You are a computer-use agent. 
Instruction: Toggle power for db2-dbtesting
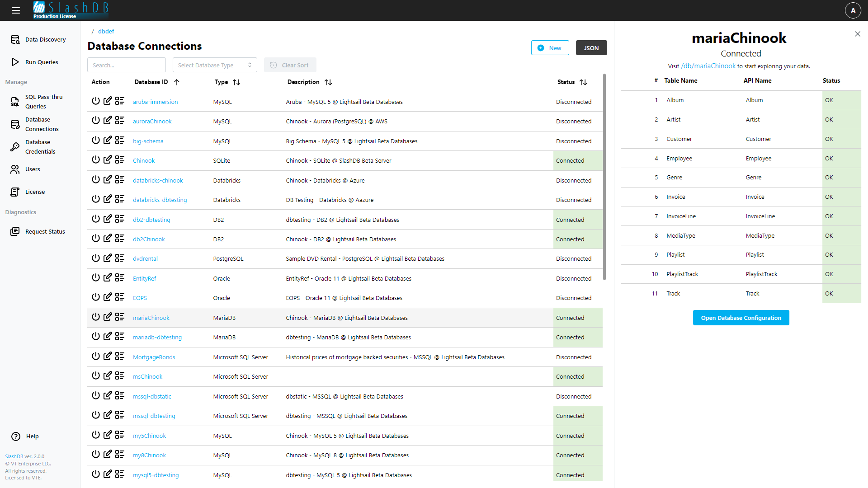coord(95,219)
